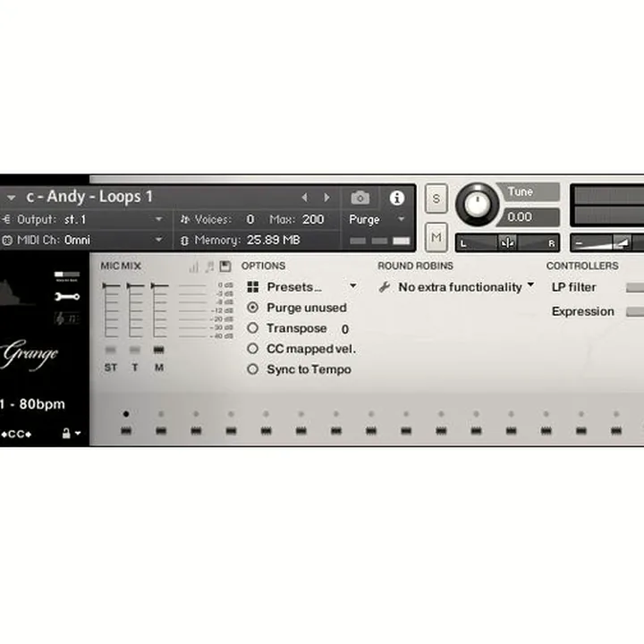Image resolution: width=644 pixels, height=644 pixels.
Task: Open the dropdown arrow beside the padlock
Action: tap(78, 433)
